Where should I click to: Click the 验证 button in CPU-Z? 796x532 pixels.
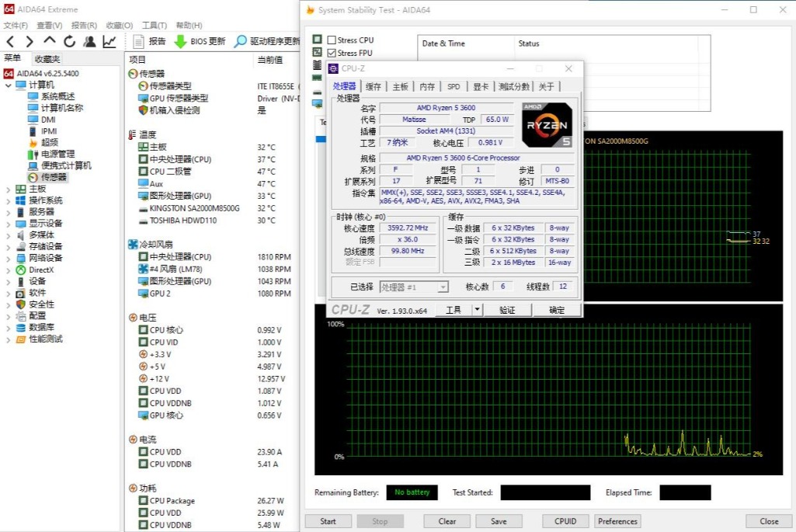click(x=507, y=310)
